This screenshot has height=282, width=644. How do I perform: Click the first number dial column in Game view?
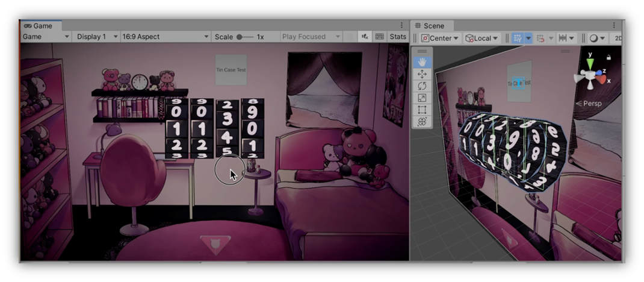pos(176,128)
